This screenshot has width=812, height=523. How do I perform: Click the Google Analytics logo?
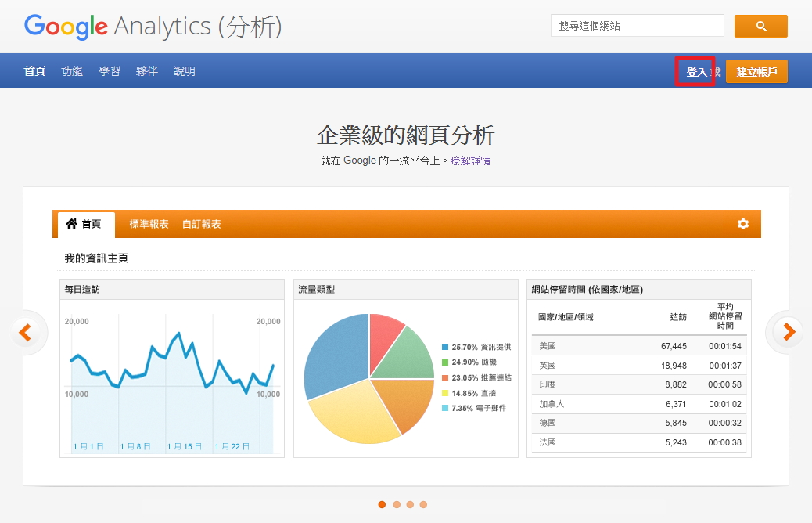point(153,27)
